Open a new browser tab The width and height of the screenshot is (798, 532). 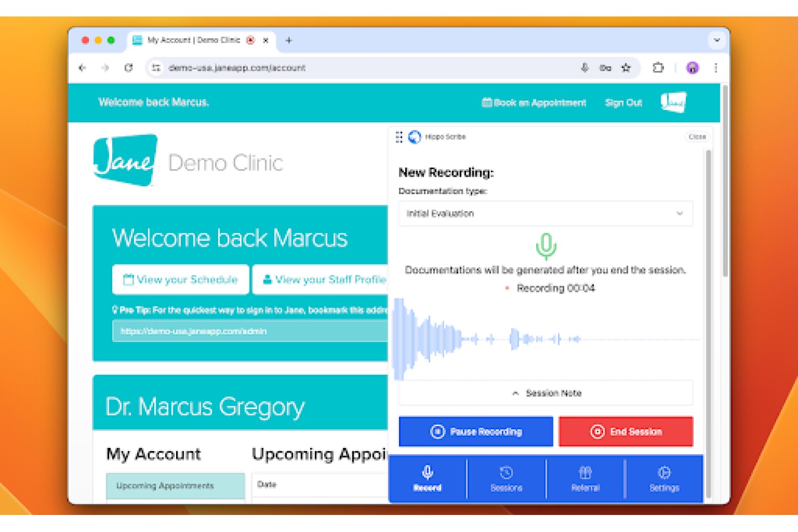pos(289,40)
